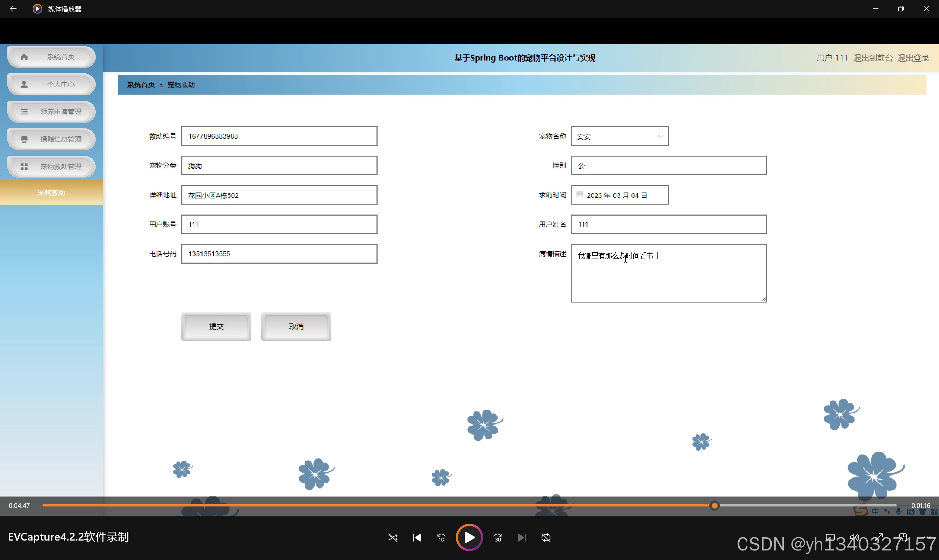Toggle the repeat loop icon
This screenshot has height=560, width=939.
546,537
